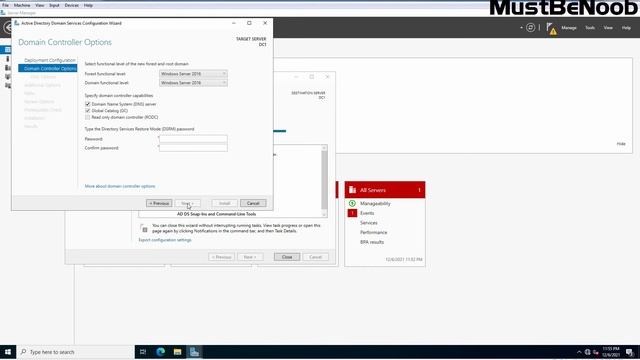Switch to Server Manager taskbar icon
This screenshot has width=640, height=360.
(x=194, y=352)
